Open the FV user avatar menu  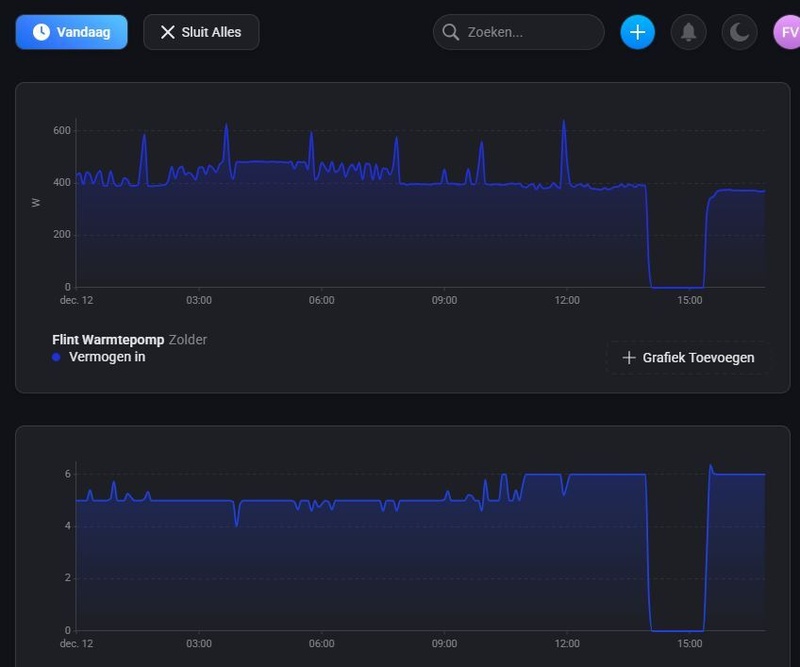click(787, 32)
